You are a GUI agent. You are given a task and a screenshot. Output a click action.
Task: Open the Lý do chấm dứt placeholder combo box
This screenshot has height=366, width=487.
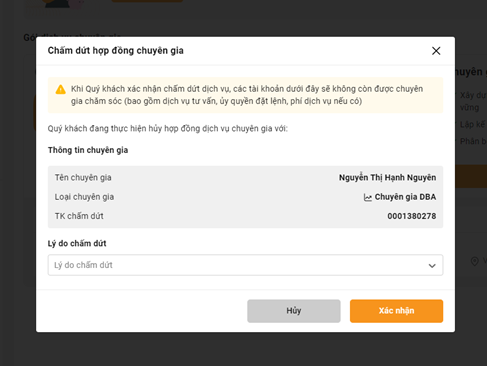click(245, 265)
